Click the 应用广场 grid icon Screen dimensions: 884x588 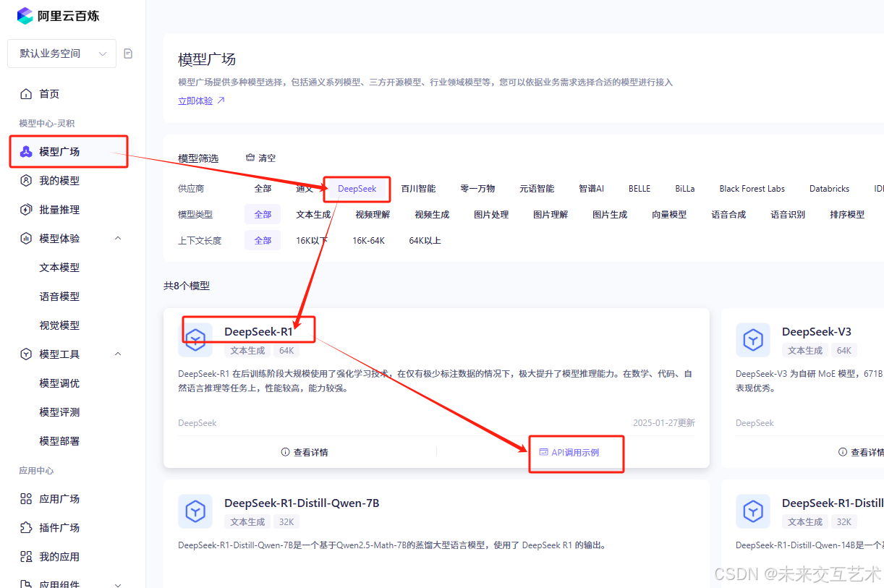pos(26,499)
